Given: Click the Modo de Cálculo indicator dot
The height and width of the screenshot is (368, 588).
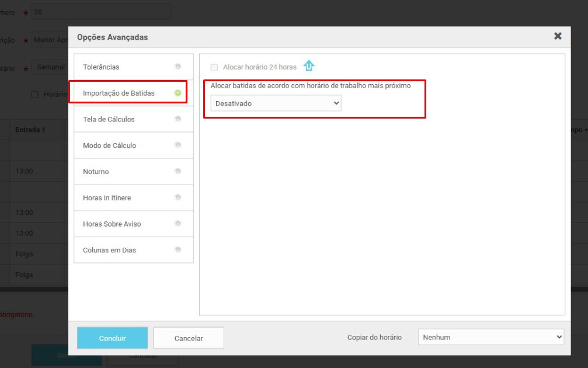Looking at the screenshot, I should pos(178,145).
